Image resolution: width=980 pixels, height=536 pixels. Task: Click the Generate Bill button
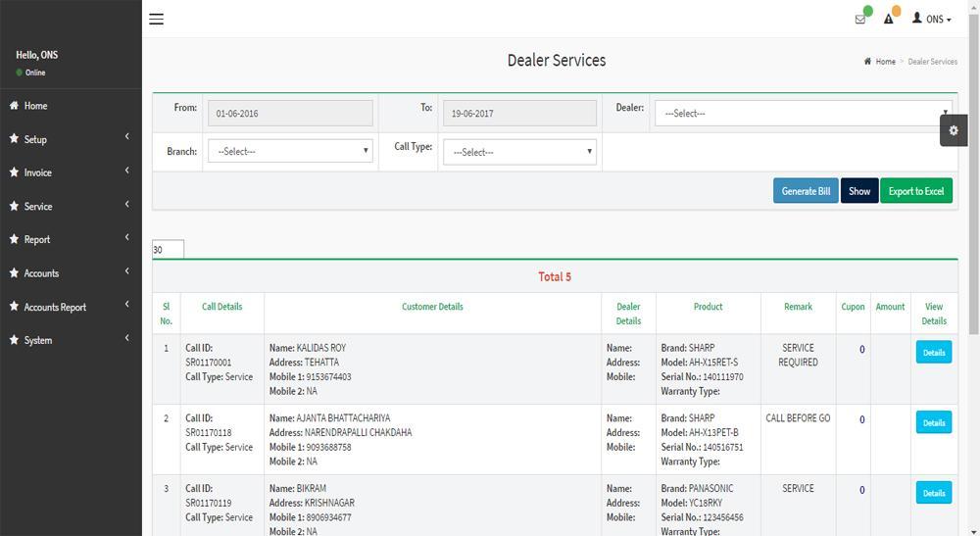pos(806,191)
